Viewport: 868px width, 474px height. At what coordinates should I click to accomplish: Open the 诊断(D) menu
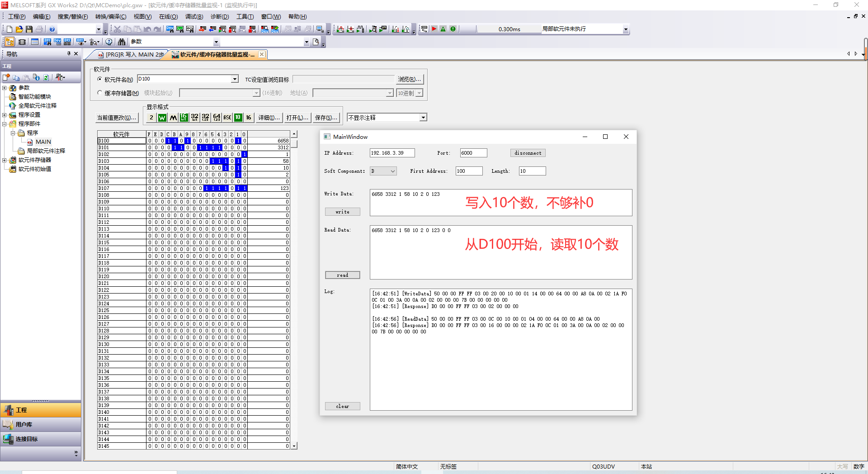click(220, 17)
